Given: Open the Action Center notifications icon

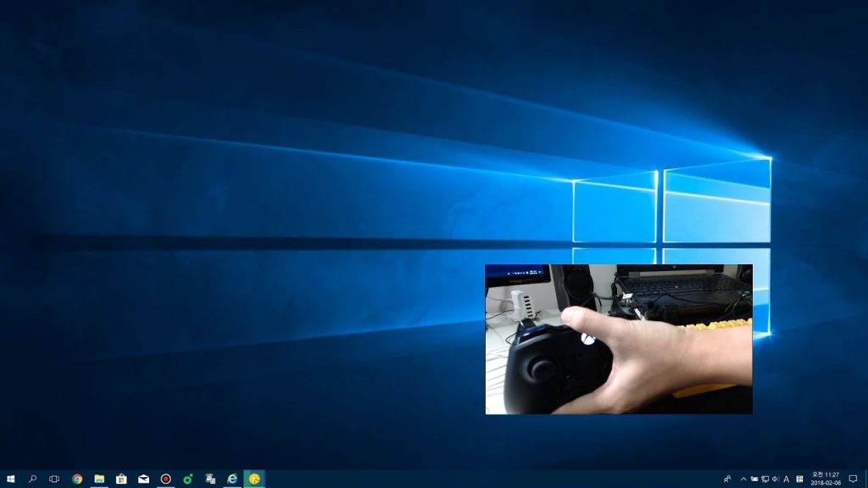Looking at the screenshot, I should click(853, 479).
